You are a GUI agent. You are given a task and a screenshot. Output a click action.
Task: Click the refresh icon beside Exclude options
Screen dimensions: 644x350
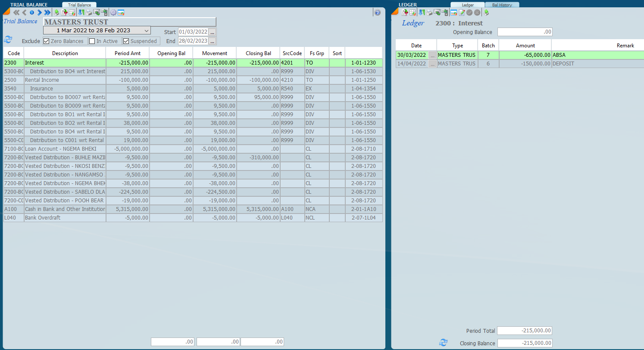pos(8,40)
